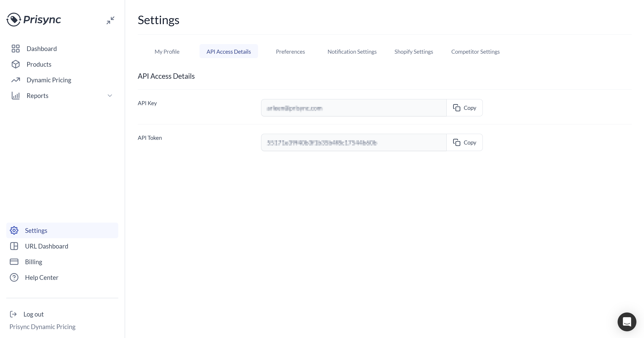
Task: Open the chat support bubble
Action: click(x=627, y=321)
